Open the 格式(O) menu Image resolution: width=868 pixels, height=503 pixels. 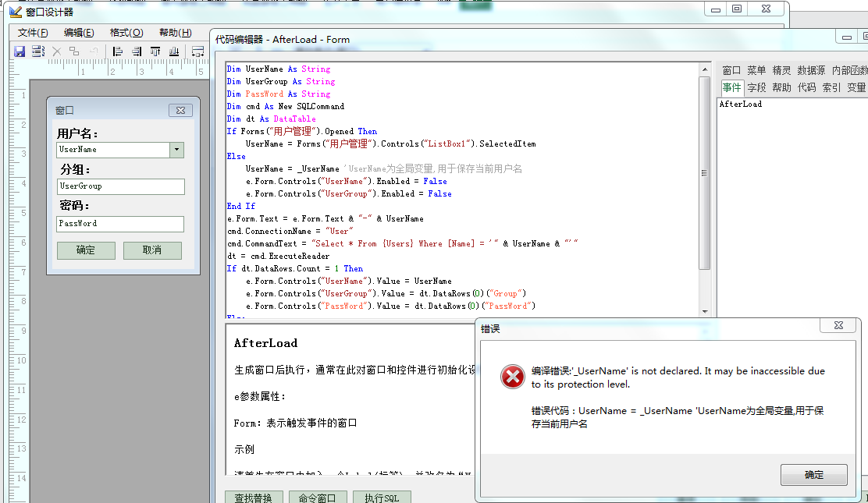tap(126, 33)
